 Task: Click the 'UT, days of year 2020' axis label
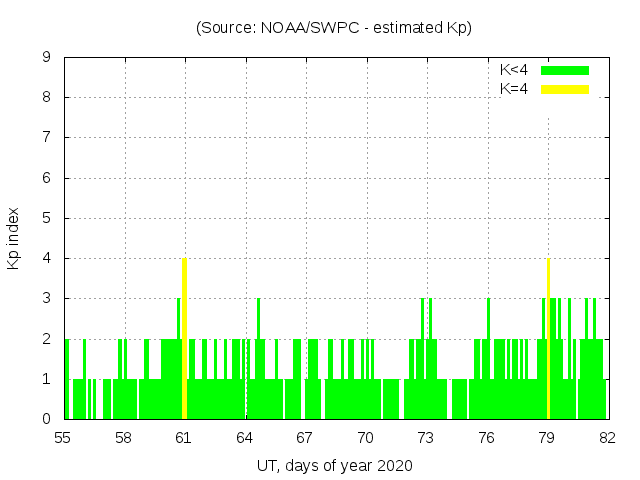pyautogui.click(x=333, y=465)
